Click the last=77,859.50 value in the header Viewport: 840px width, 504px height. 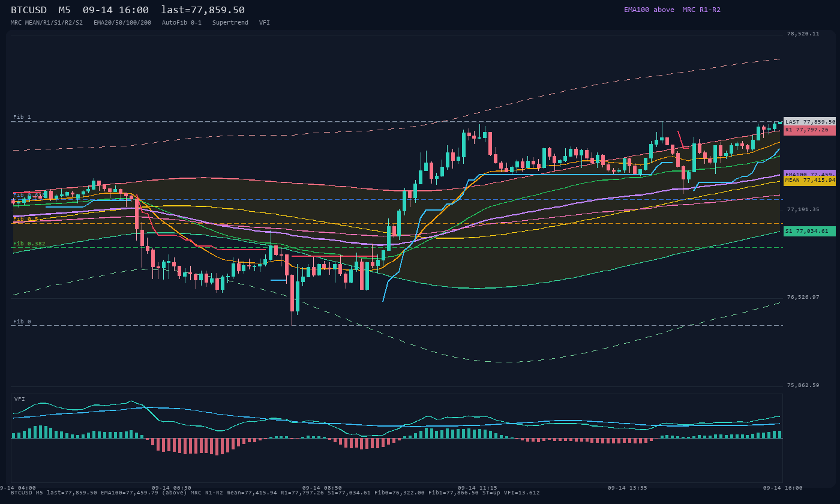tap(203, 10)
